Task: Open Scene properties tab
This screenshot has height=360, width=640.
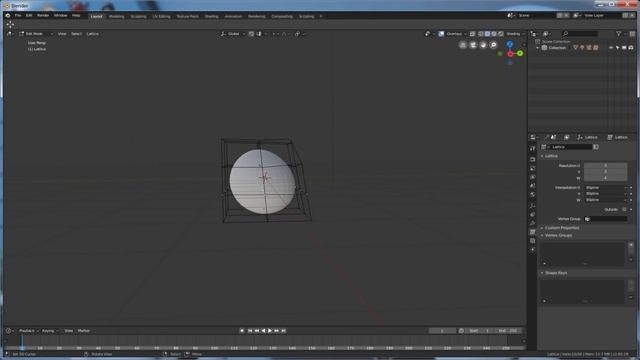Action: coord(533,185)
